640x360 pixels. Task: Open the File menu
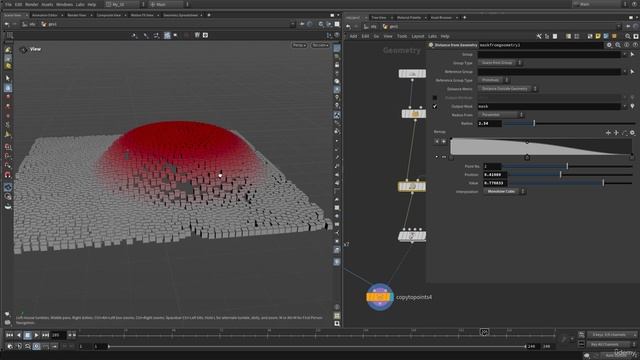point(8,4)
